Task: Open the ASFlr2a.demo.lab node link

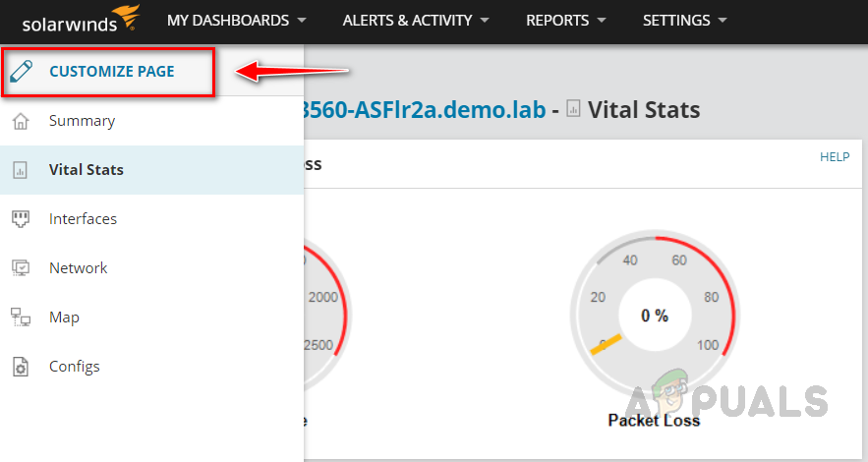Action: click(425, 109)
